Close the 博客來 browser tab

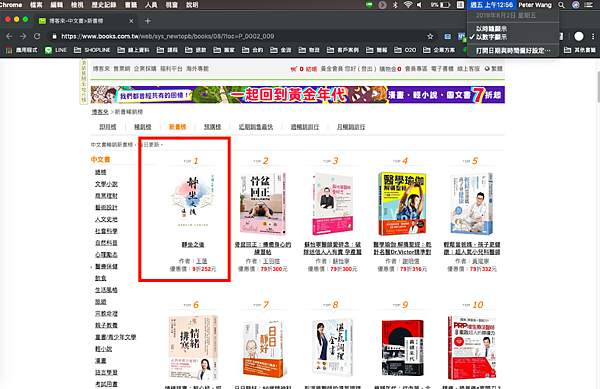[131, 21]
